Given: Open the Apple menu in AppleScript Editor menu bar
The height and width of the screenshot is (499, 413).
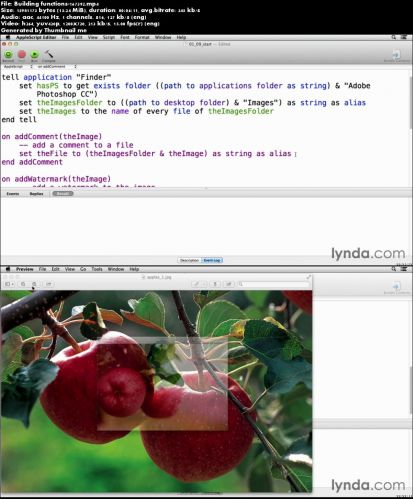Looking at the screenshot, I should [x=8, y=37].
